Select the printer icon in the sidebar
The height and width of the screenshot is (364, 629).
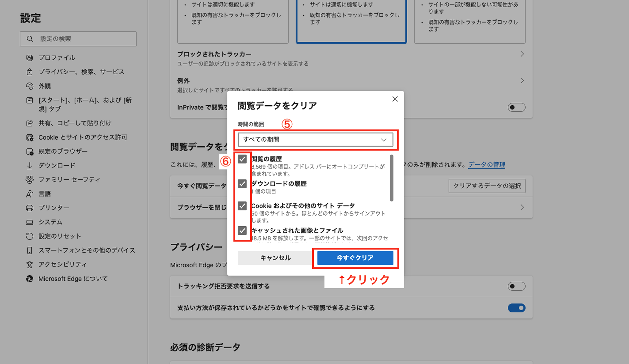[x=30, y=208]
